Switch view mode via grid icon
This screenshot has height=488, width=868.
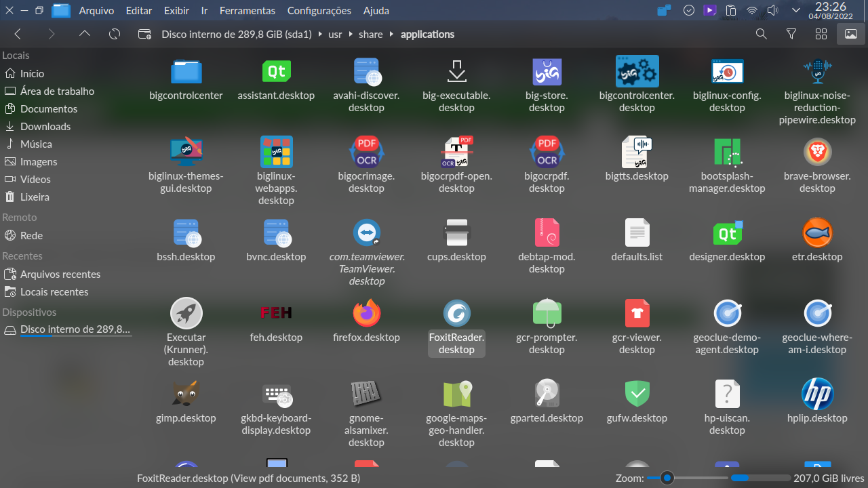(821, 34)
